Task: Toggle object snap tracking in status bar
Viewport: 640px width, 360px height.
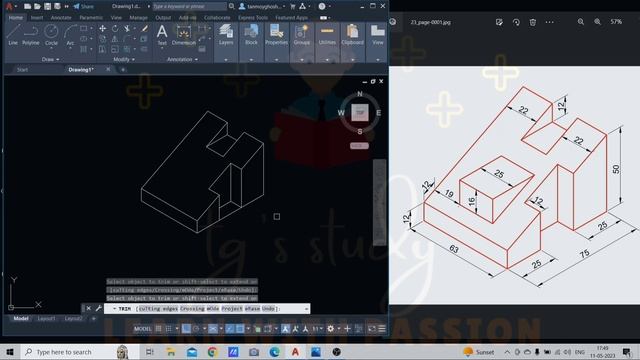Action: [230, 329]
